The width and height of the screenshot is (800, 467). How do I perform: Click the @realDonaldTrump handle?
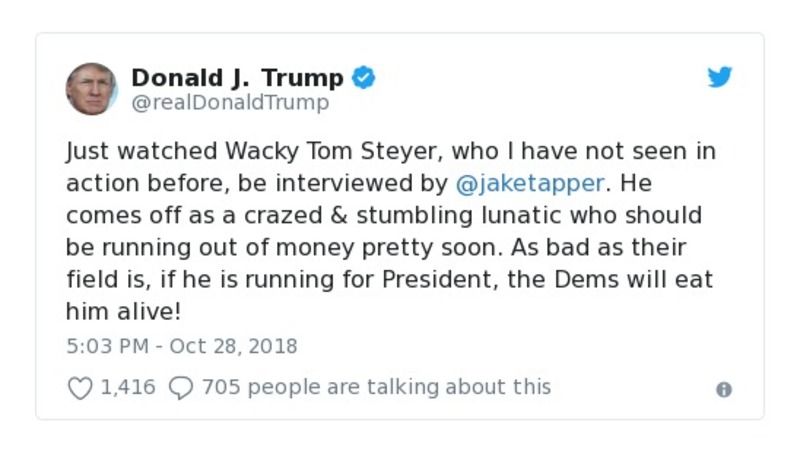point(230,102)
